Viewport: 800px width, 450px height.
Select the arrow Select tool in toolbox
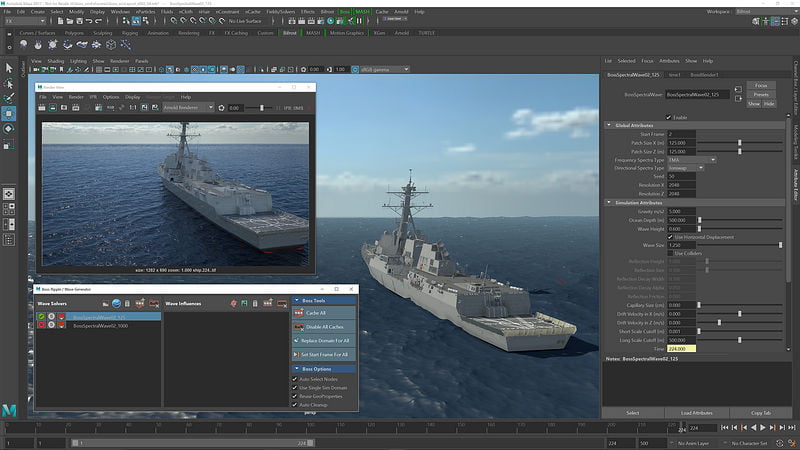9,68
